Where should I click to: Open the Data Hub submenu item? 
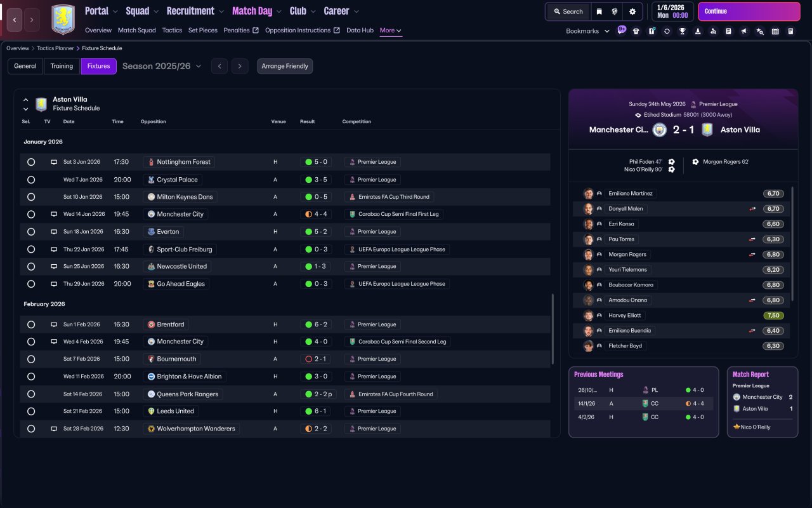360,30
